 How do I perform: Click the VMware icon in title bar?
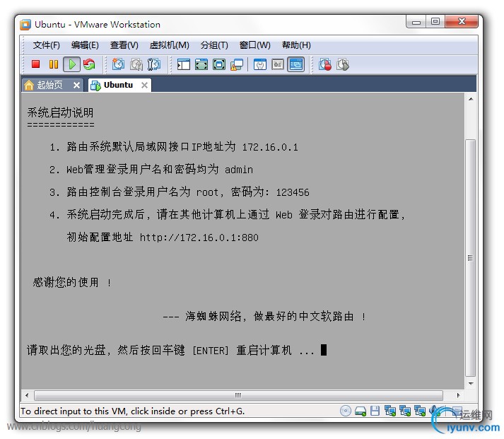point(25,25)
